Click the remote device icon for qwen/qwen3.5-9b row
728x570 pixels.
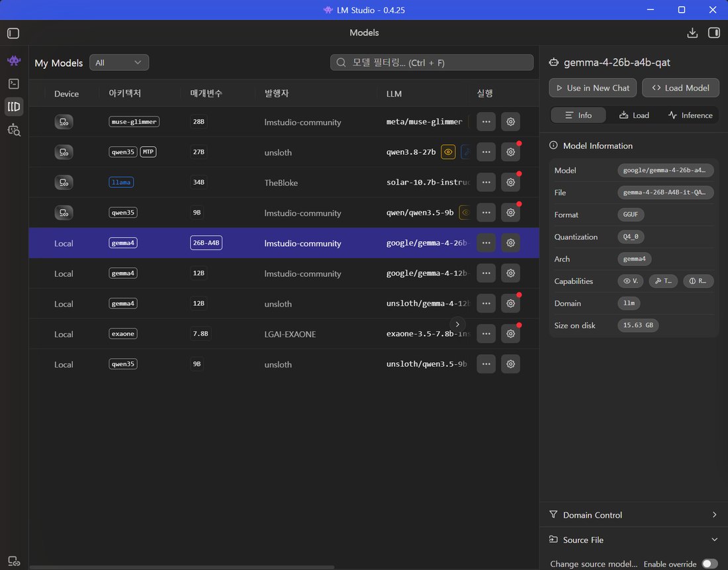(64, 213)
